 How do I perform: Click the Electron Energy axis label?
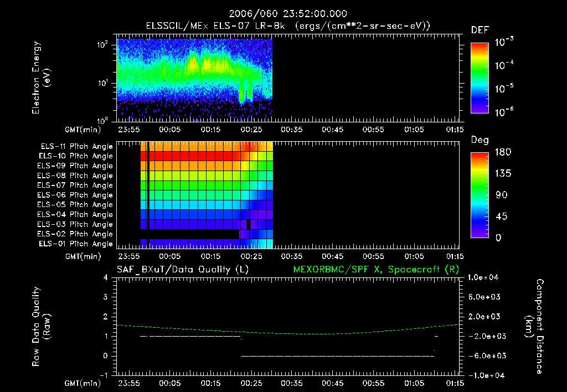point(41,78)
